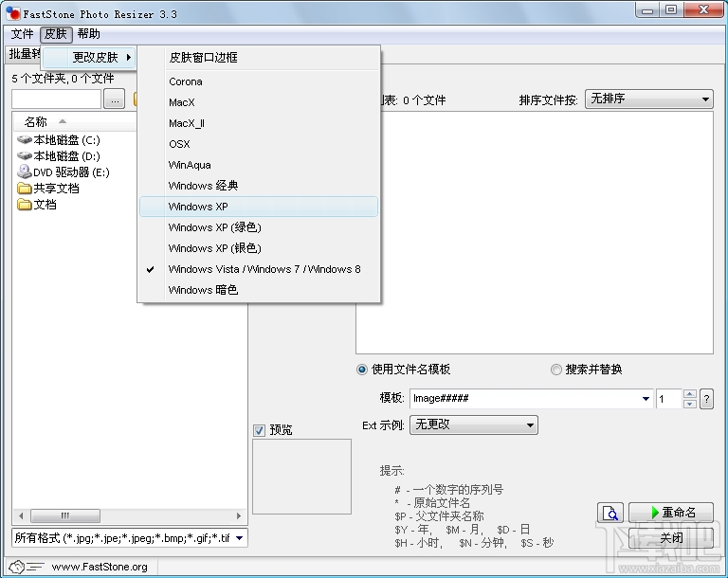Click the 关闭 button
The width and height of the screenshot is (728, 578).
tap(671, 538)
